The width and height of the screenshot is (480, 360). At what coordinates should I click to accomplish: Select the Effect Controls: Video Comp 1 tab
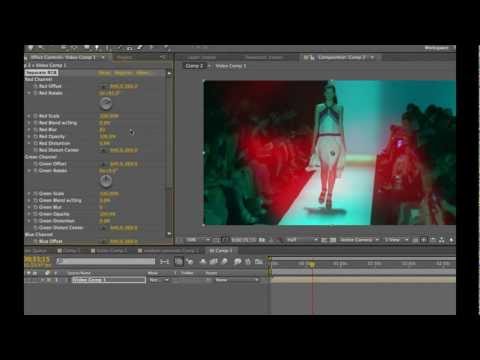[63, 58]
